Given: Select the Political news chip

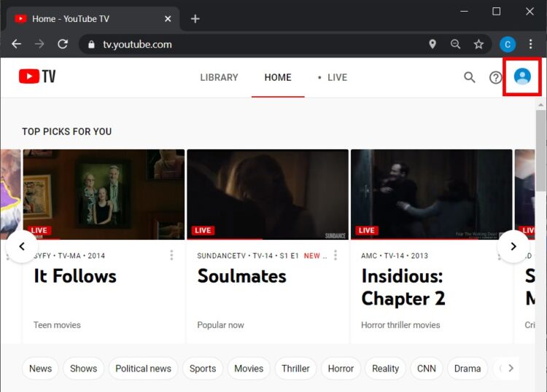Looking at the screenshot, I should click(x=144, y=369).
